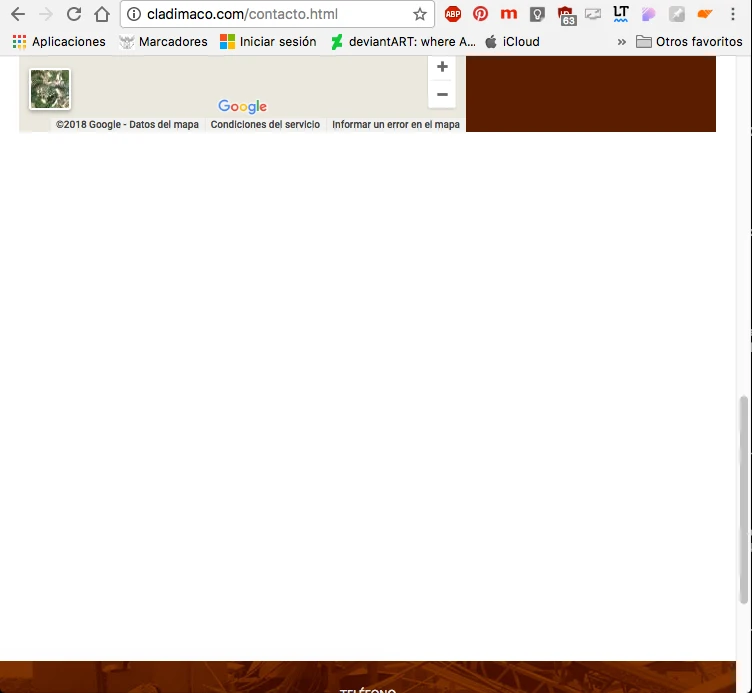752x693 pixels.
Task: Open the deviantART bookmark
Action: click(x=403, y=42)
